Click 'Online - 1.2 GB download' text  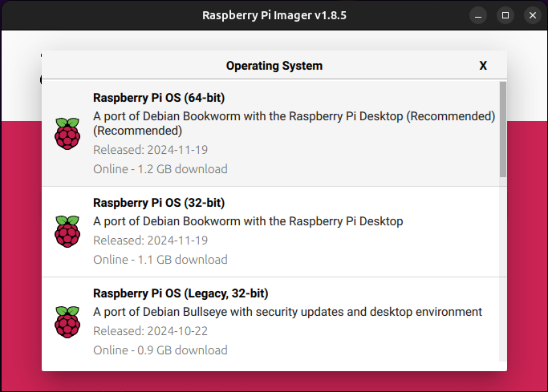tap(160, 169)
